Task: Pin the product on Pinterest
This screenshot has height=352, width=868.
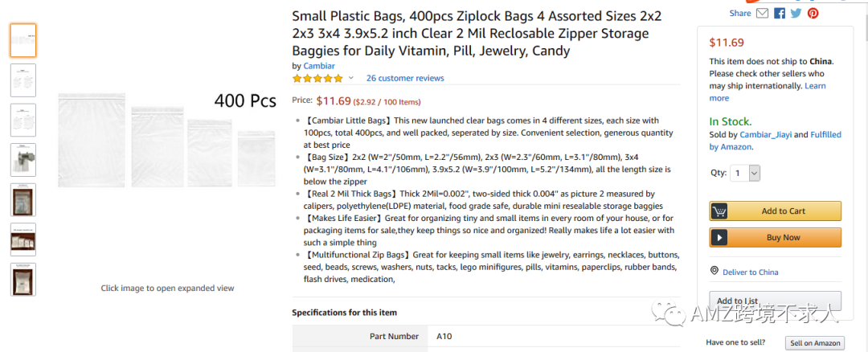Action: 813,13
